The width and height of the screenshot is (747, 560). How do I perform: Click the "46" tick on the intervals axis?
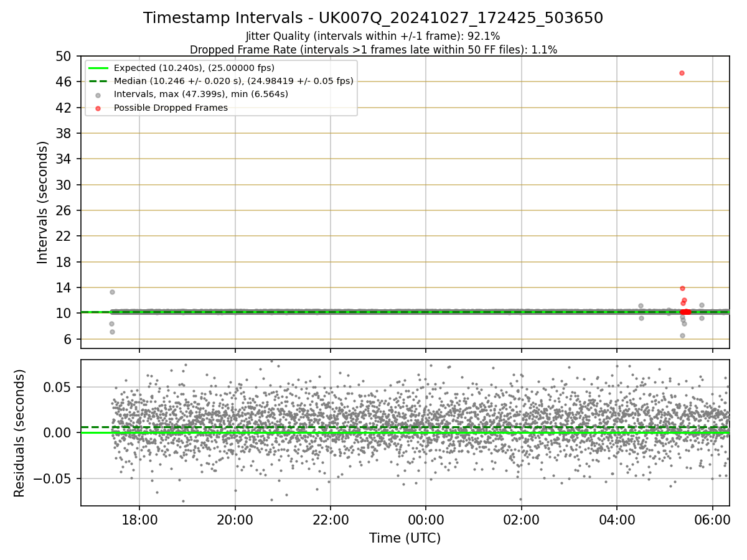tap(64, 82)
